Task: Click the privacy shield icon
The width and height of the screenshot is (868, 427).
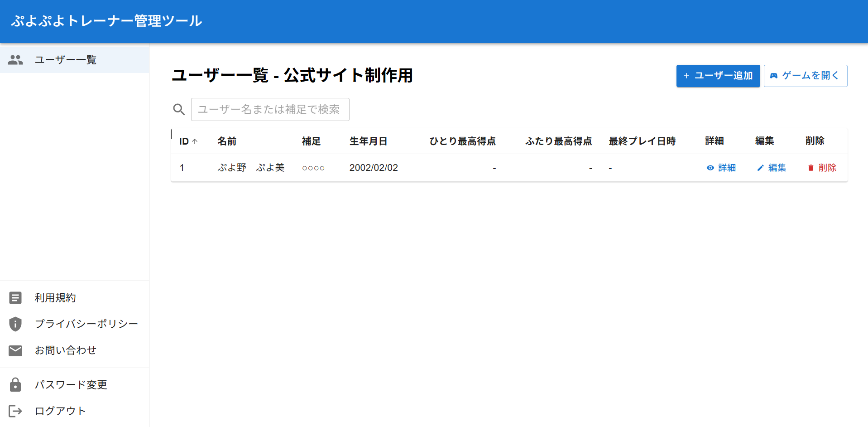Action: click(15, 324)
